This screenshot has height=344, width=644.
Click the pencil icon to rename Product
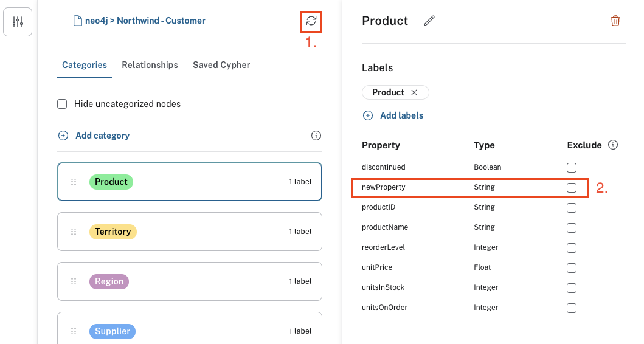point(429,21)
